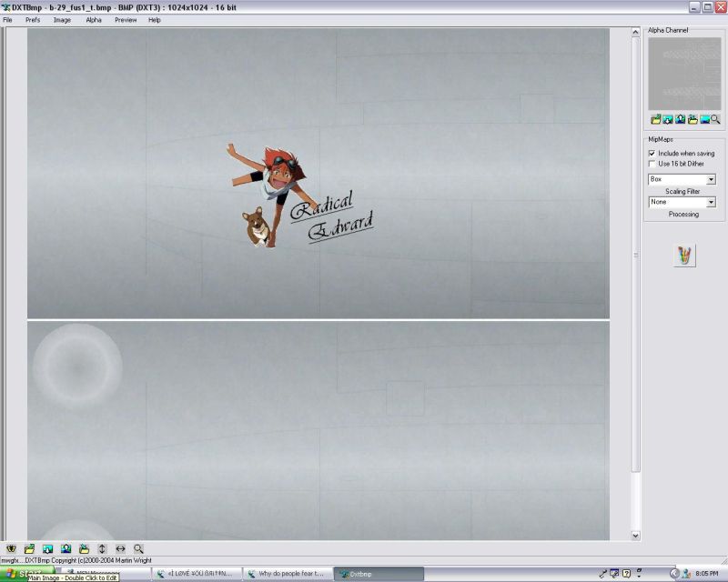The width and height of the screenshot is (728, 582).
Task: Click the open folder icon in bottom toolbar
Action: pos(29,548)
